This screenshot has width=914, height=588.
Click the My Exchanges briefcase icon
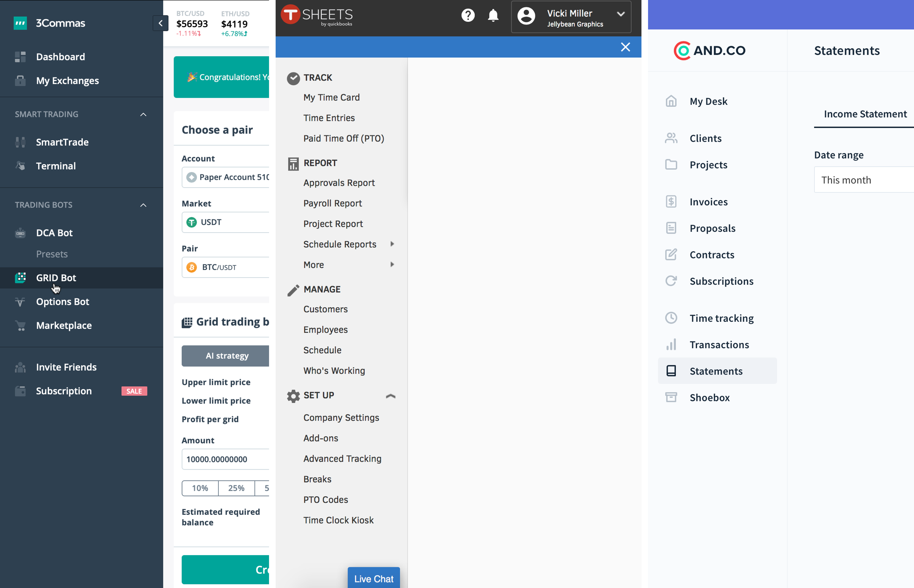[x=20, y=80]
